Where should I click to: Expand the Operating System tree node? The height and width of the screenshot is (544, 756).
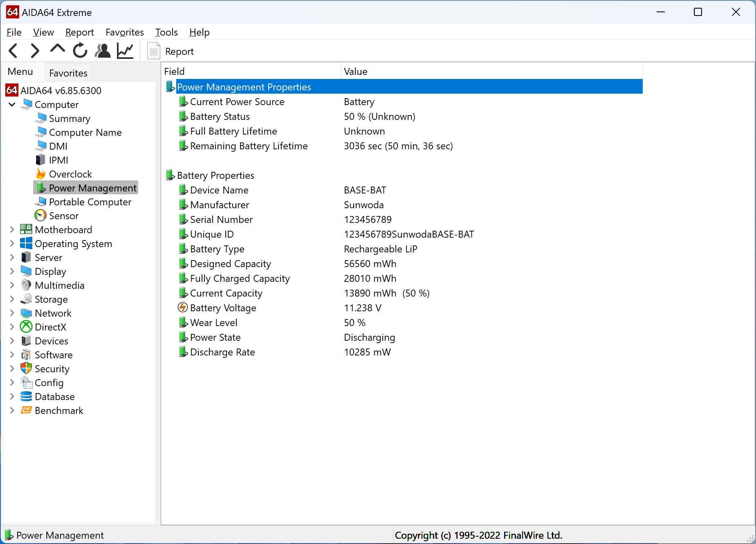[12, 243]
